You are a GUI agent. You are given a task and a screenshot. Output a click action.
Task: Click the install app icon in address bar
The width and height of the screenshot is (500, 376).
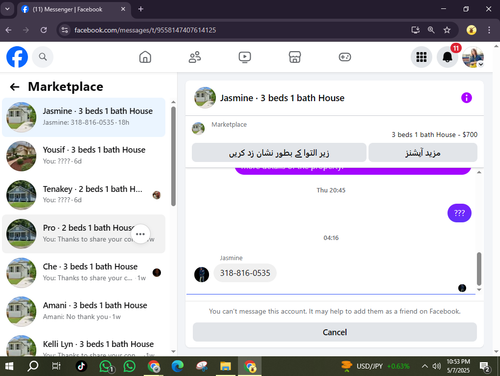(x=415, y=30)
